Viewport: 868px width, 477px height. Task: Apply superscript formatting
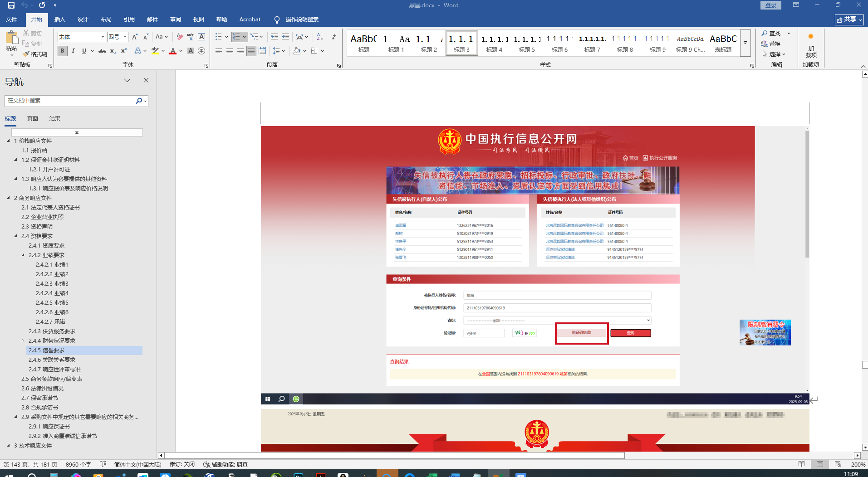tap(124, 51)
